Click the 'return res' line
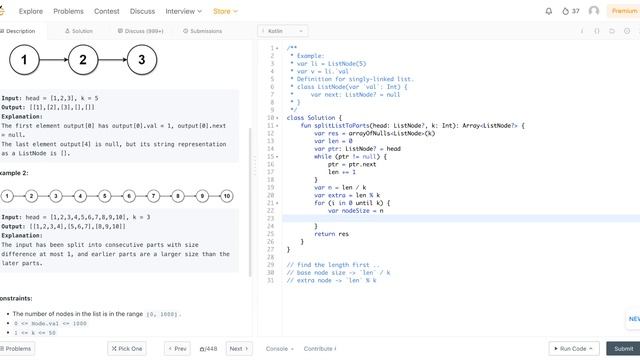The width and height of the screenshot is (640, 360). coord(331,234)
